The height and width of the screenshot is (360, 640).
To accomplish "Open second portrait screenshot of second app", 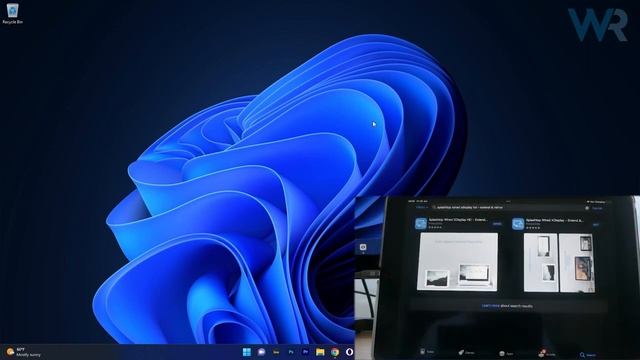I will (x=577, y=263).
